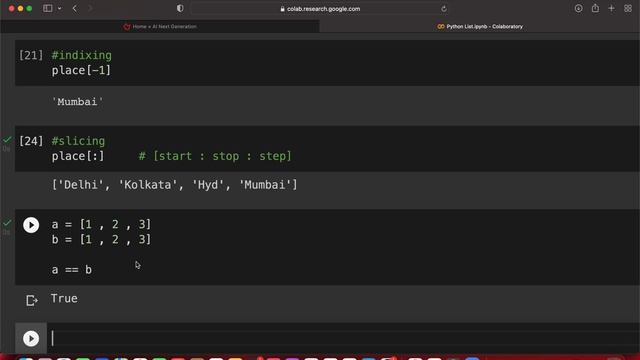This screenshot has height=360, width=640.
Task: Click the 'Mumbai' output text
Action: 78,102
